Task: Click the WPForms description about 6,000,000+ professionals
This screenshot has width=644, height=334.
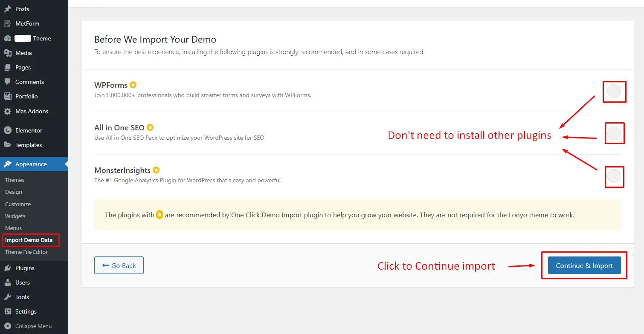Action: (203, 95)
